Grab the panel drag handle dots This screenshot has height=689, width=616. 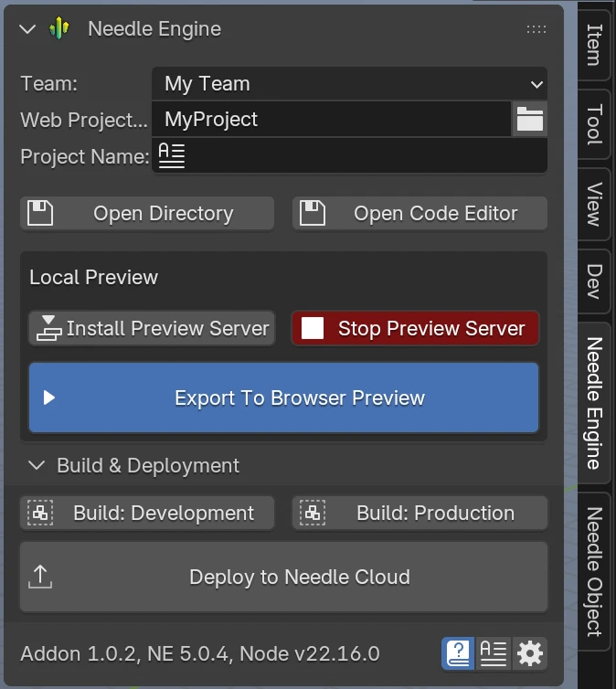pos(536,29)
